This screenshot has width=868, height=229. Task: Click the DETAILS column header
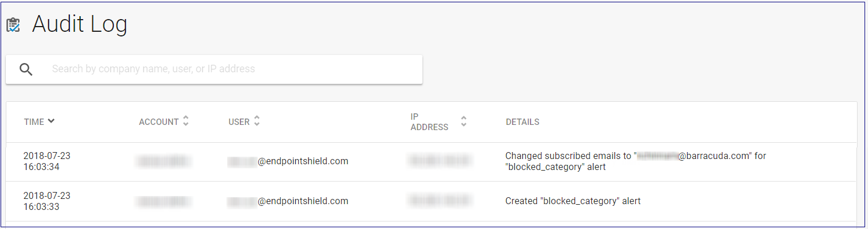522,122
